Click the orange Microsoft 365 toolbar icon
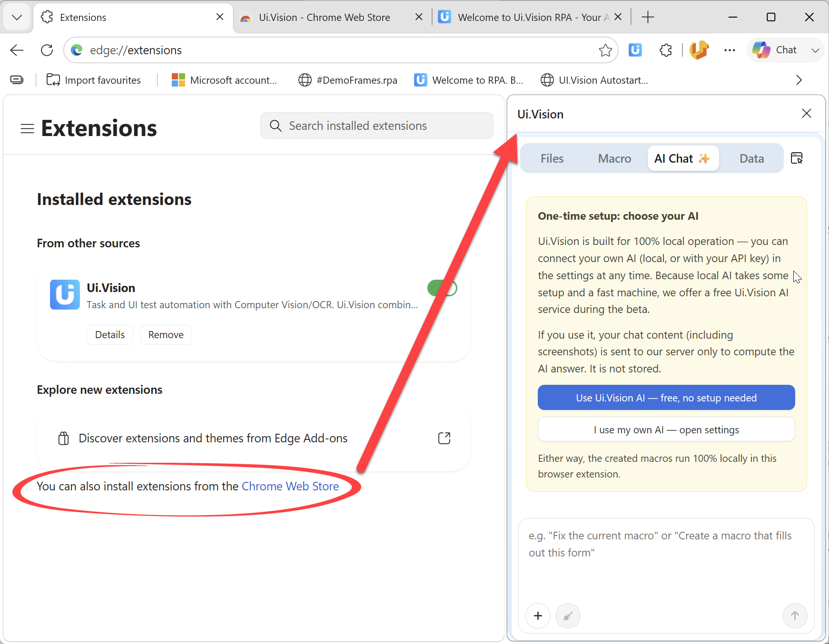 coord(699,50)
